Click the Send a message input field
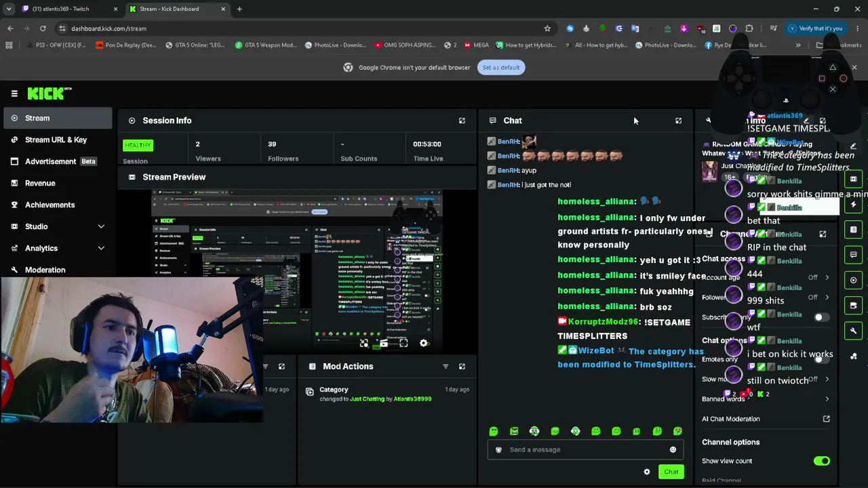 click(586, 449)
